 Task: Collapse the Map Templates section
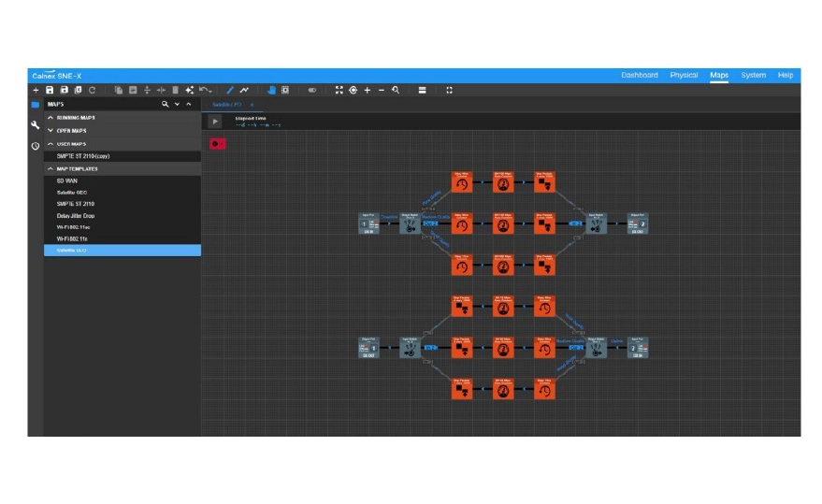50,169
